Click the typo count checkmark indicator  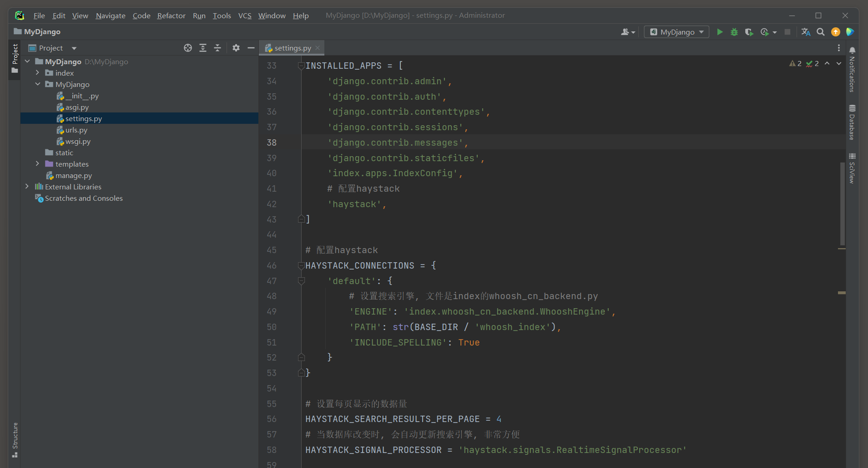pos(812,63)
